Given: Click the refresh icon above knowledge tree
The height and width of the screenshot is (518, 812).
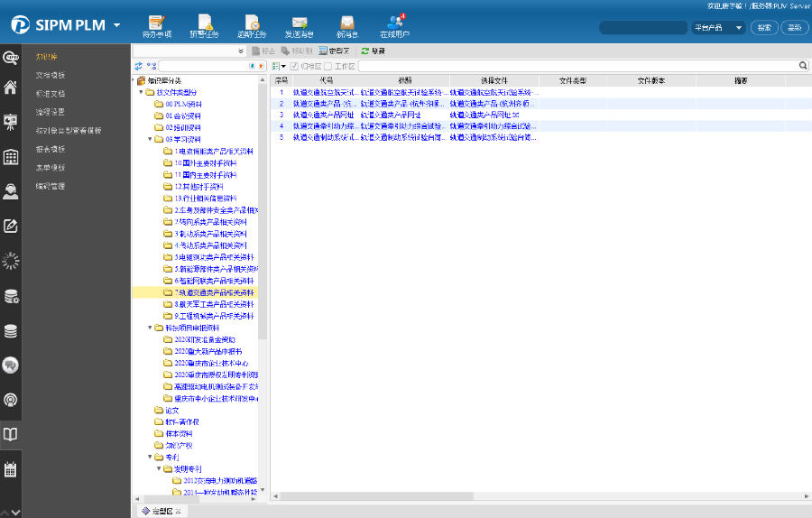Looking at the screenshot, I should click(138, 66).
